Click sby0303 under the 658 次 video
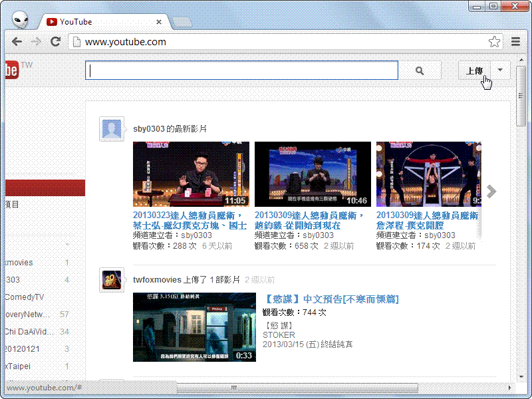Viewport: 532px width, 399px height. (x=319, y=235)
